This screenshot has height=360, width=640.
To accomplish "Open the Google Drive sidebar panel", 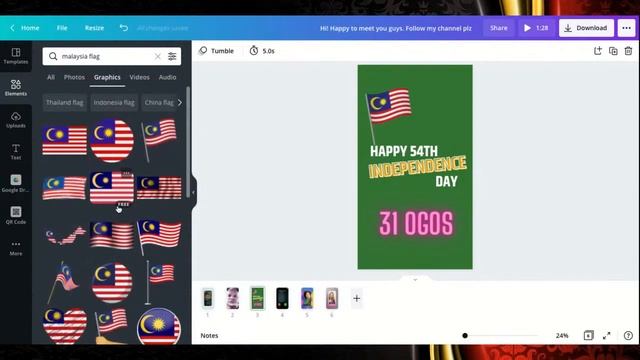I will pyautogui.click(x=16, y=184).
